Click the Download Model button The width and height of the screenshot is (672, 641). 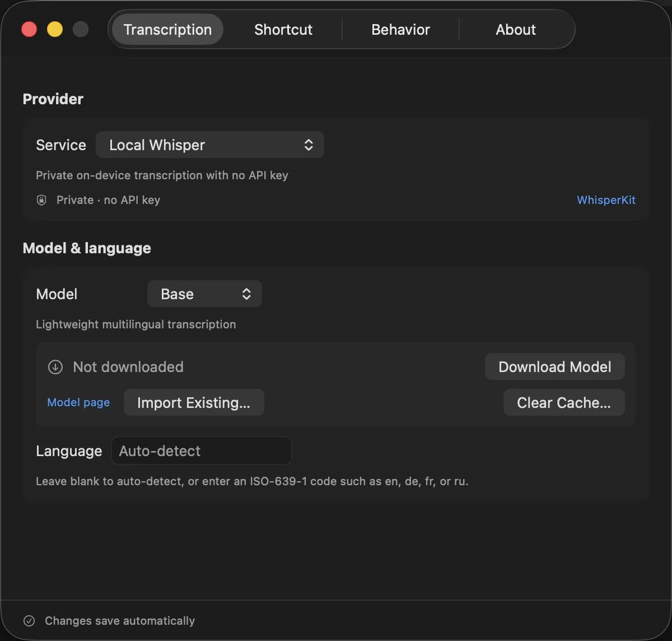[x=555, y=367]
